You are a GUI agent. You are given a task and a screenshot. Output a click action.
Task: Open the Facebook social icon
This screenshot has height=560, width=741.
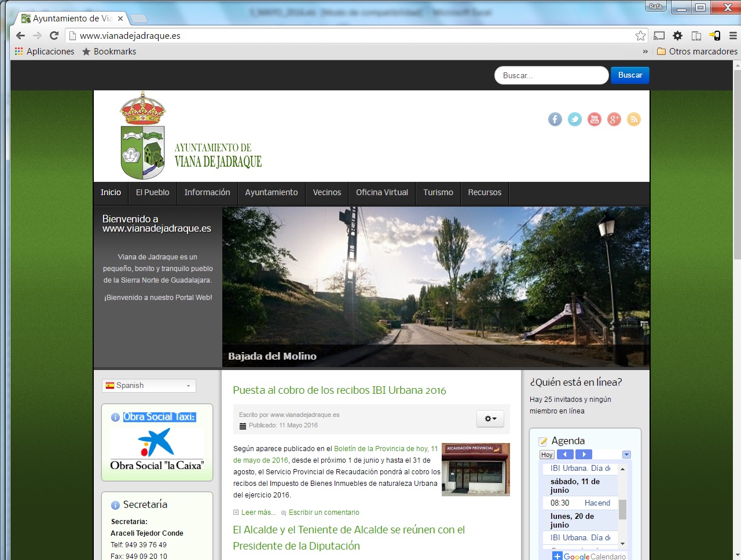tap(555, 119)
